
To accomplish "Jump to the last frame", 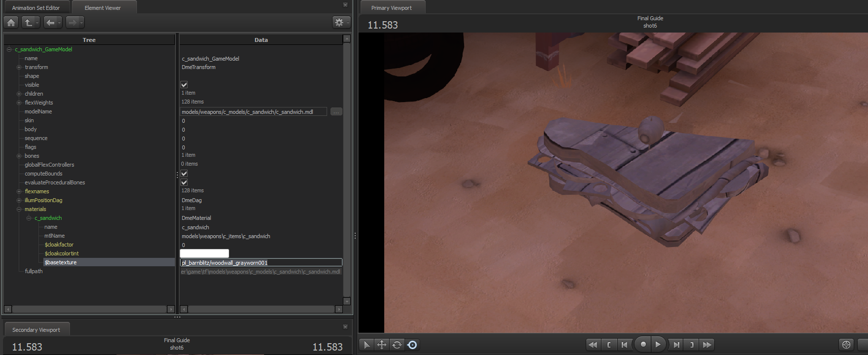I will coord(707,345).
